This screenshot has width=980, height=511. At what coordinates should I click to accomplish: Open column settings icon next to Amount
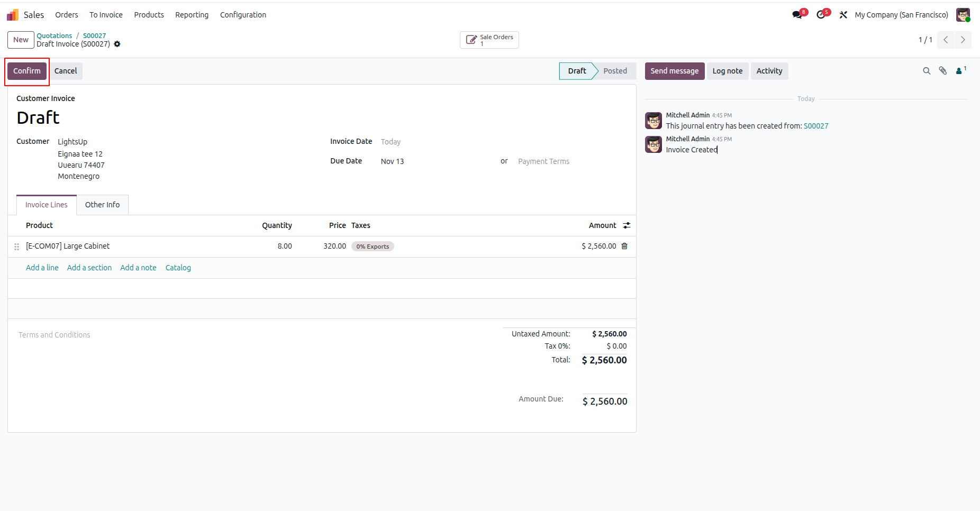(627, 225)
